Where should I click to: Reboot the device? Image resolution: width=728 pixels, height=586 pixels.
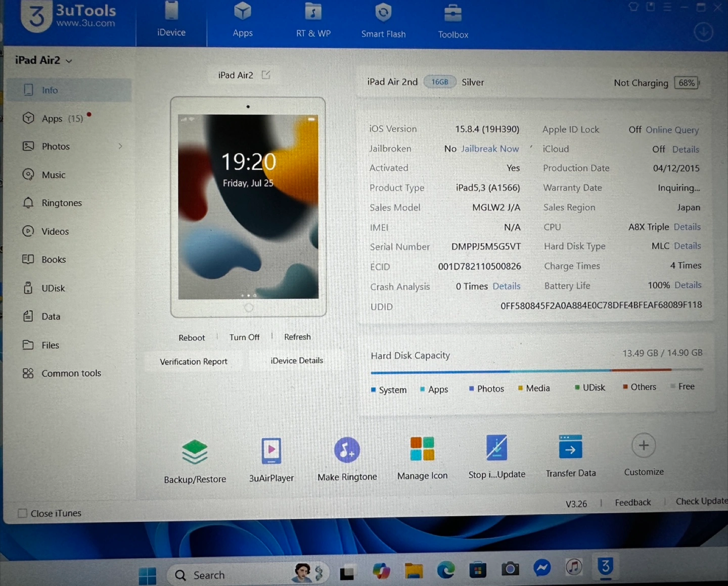coord(192,337)
